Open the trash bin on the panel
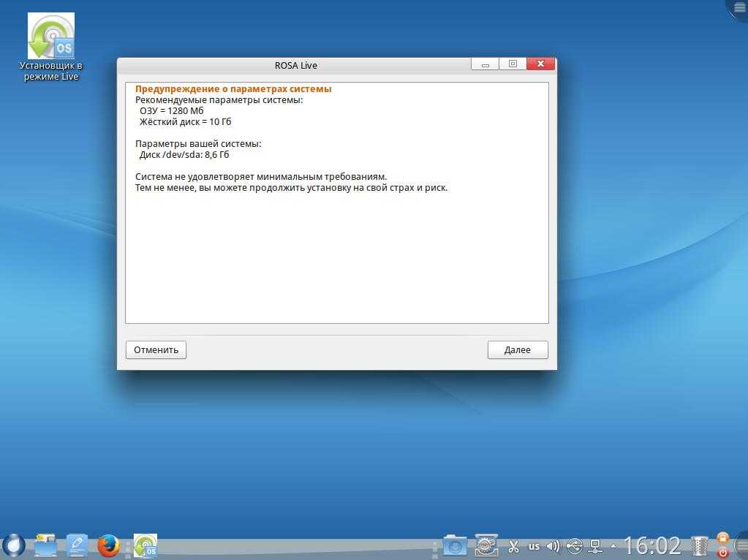 700,545
